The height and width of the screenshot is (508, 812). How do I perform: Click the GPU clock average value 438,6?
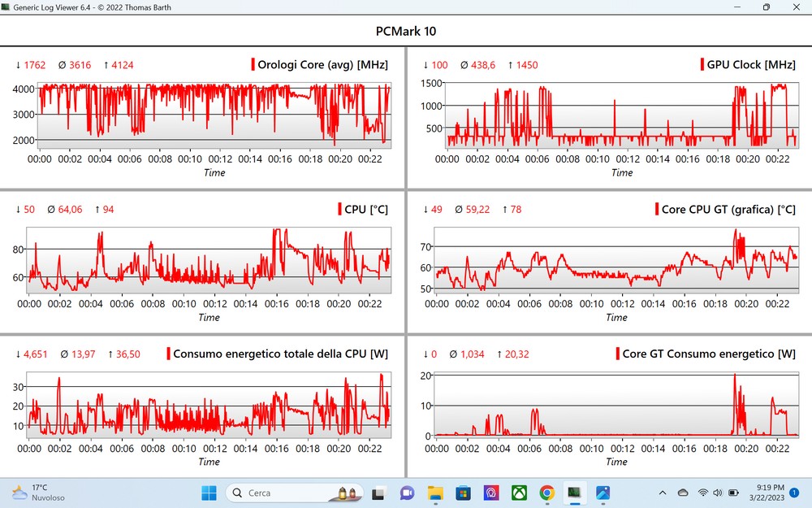tap(483, 65)
